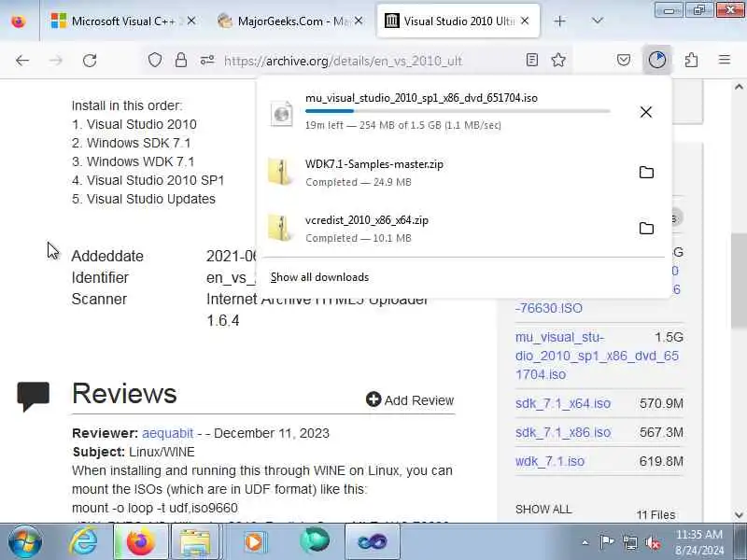The width and height of the screenshot is (747, 560).
Task: Open site permissions icon in address bar
Action: (x=207, y=60)
